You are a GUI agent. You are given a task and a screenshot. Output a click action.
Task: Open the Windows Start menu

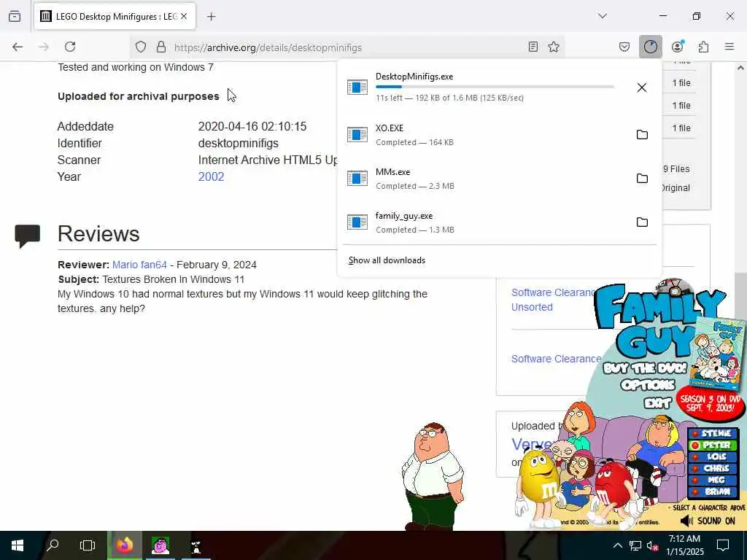click(18, 545)
